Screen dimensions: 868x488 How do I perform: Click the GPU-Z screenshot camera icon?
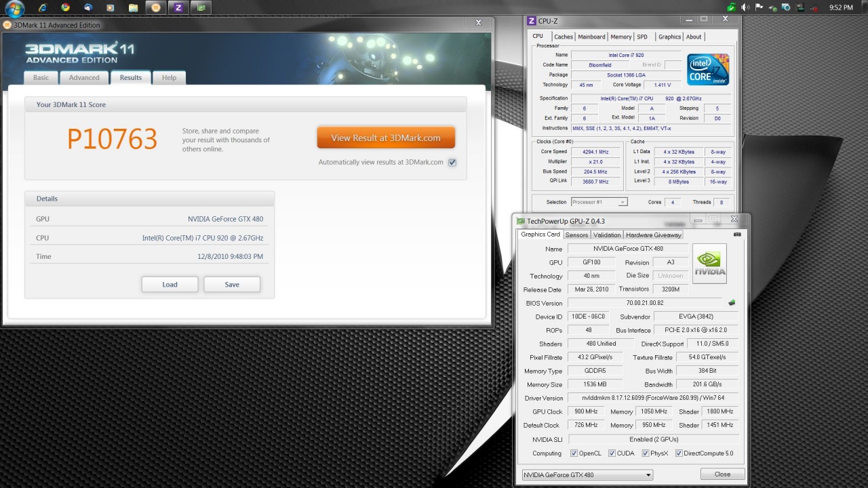[x=737, y=235]
